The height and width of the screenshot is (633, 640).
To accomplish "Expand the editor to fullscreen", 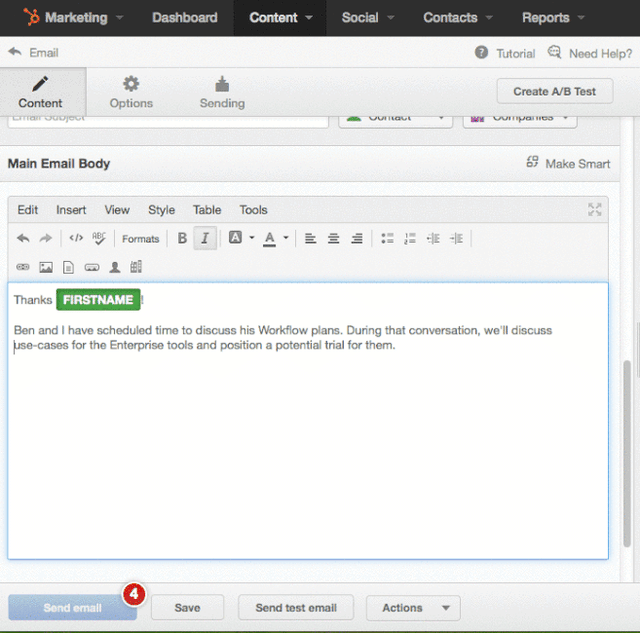I will click(x=595, y=209).
